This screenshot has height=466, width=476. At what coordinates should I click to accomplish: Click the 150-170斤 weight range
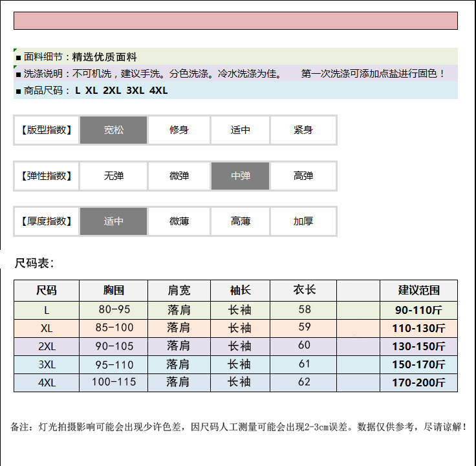click(x=418, y=364)
